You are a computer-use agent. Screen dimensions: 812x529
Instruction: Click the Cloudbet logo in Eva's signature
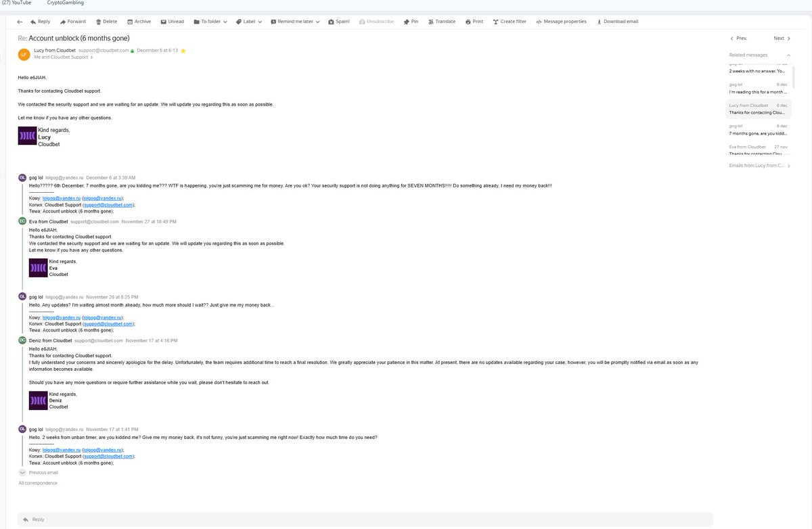click(39, 268)
